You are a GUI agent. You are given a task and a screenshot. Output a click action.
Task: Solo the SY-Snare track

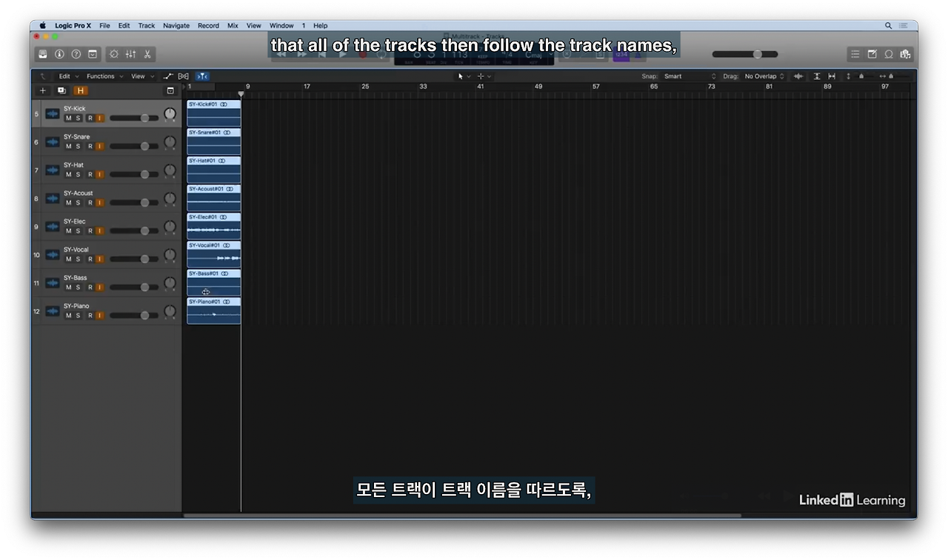78,147
